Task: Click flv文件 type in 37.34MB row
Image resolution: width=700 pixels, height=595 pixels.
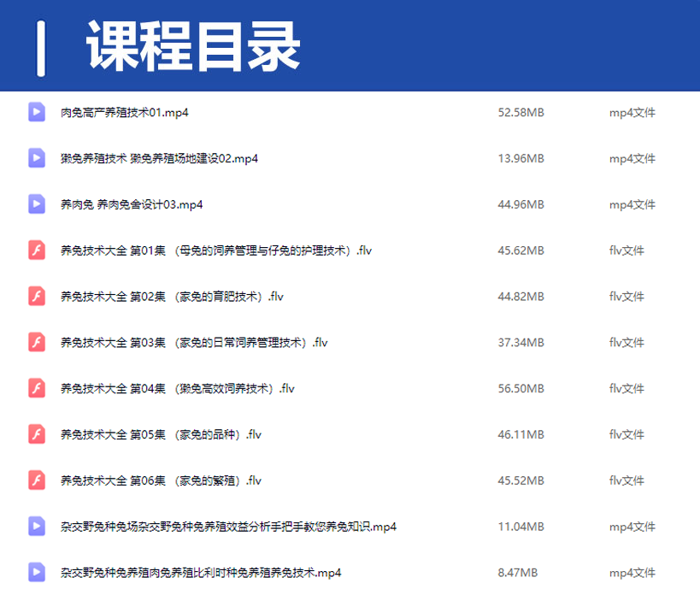Action: coord(626,342)
